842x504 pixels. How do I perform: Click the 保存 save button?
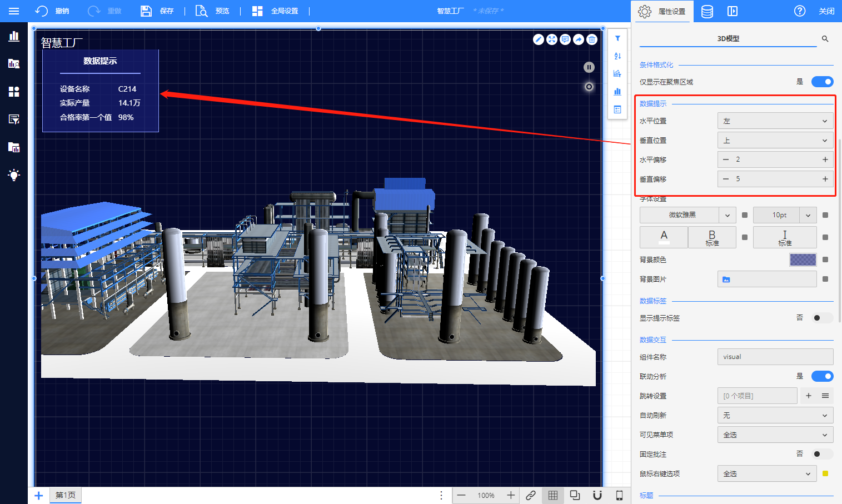click(x=157, y=11)
